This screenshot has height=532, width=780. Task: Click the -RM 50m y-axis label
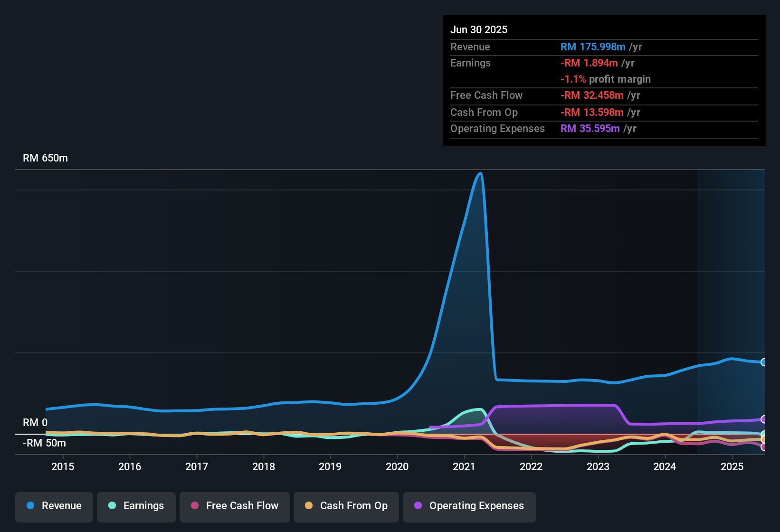(44, 443)
